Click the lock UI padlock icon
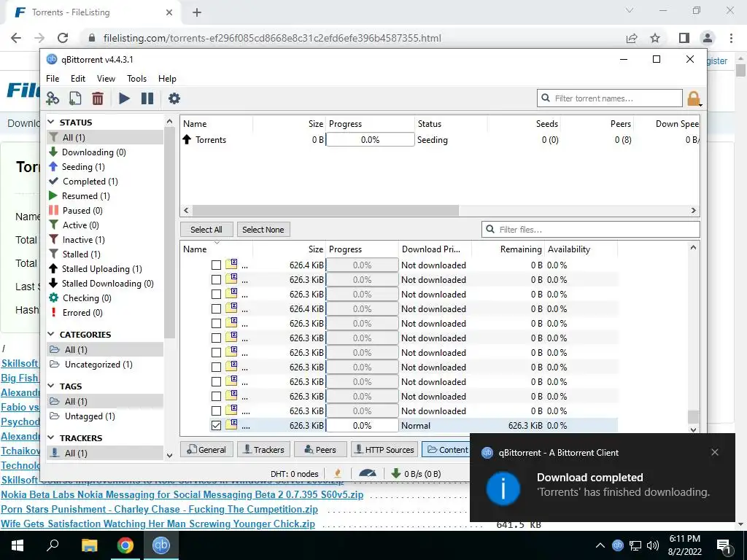The width and height of the screenshot is (747, 560). click(x=694, y=98)
